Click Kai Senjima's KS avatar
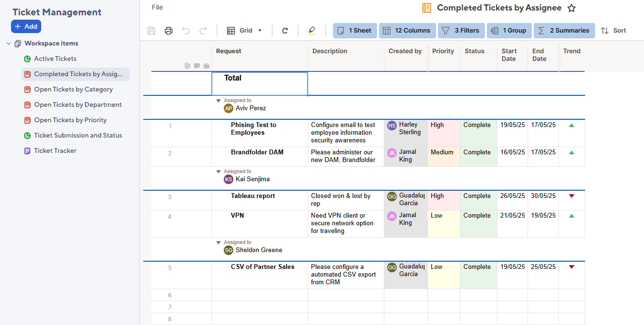 coord(229,179)
